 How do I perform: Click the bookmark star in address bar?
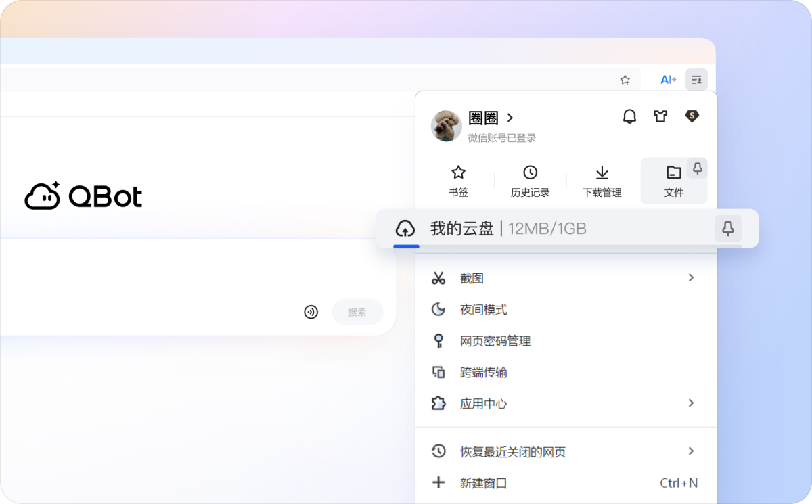tap(625, 80)
